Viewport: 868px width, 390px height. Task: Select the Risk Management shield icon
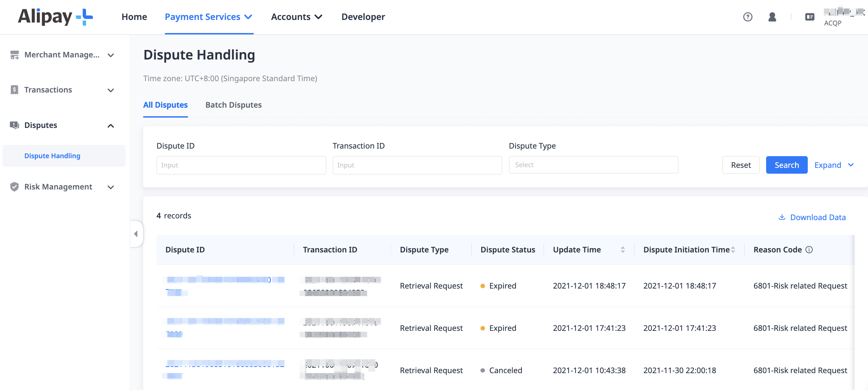pos(14,187)
